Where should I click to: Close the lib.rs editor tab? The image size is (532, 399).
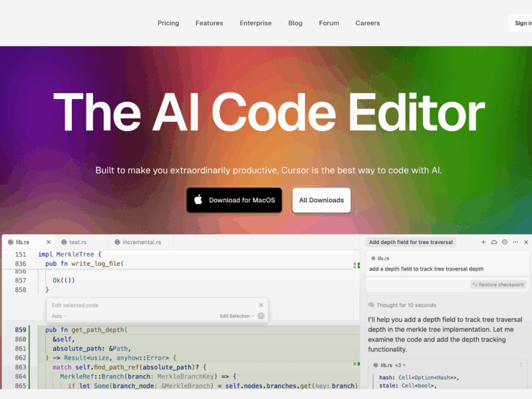pos(49,242)
